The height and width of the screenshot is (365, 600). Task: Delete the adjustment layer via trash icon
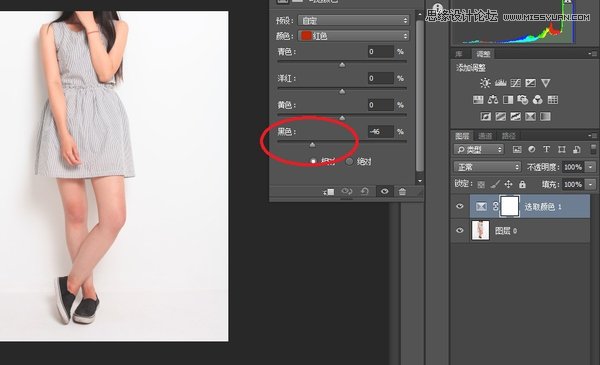click(x=402, y=191)
